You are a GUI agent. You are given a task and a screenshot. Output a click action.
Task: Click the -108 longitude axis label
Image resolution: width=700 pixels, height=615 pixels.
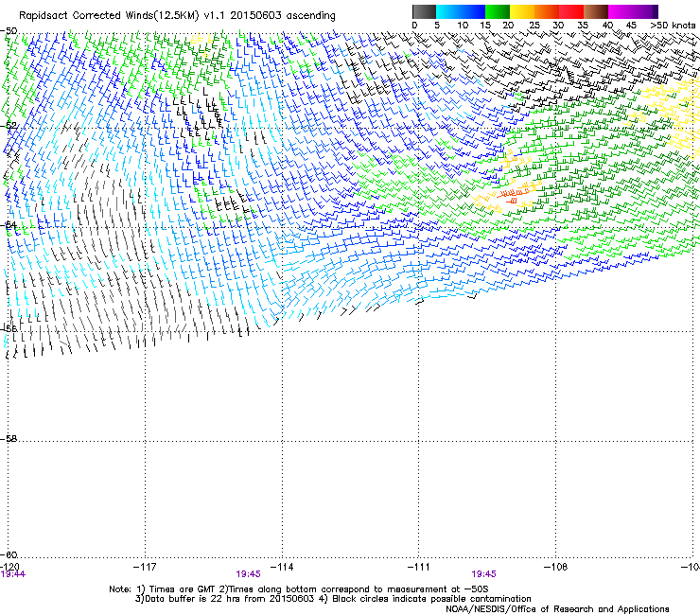click(556, 567)
